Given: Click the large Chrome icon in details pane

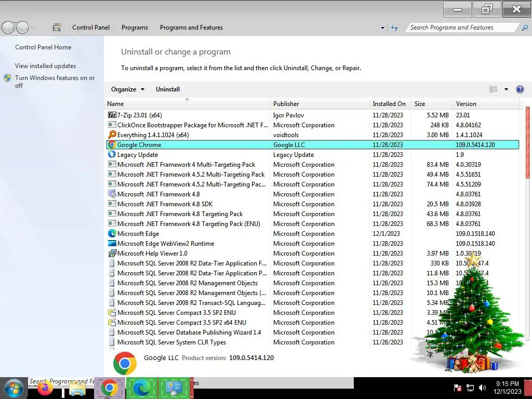Looking at the screenshot, I should [125, 363].
